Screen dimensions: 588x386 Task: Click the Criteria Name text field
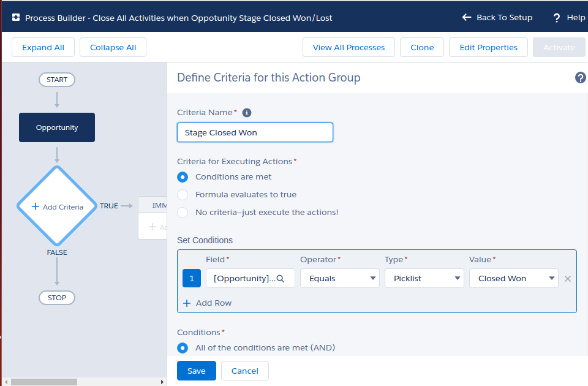255,132
